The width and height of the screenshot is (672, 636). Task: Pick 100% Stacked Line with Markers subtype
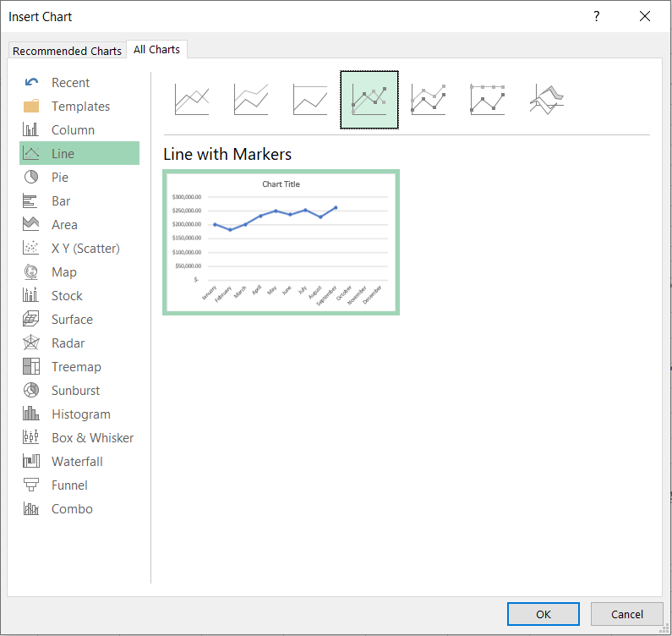coord(488,100)
